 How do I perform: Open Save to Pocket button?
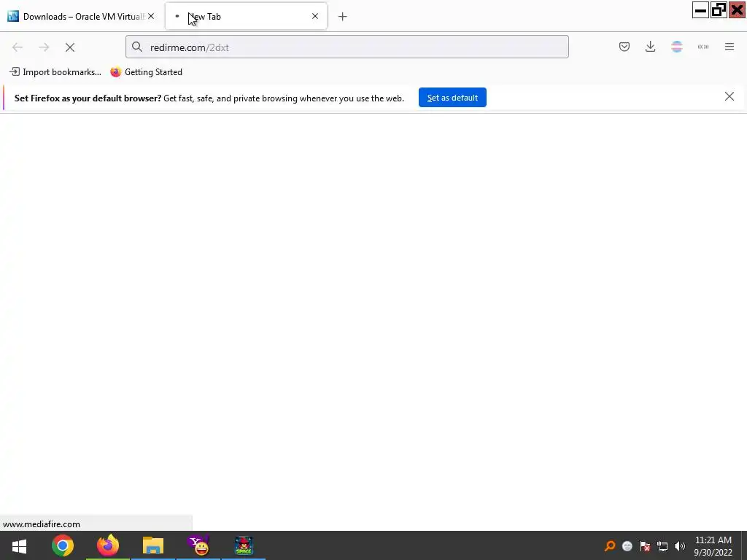coord(624,47)
